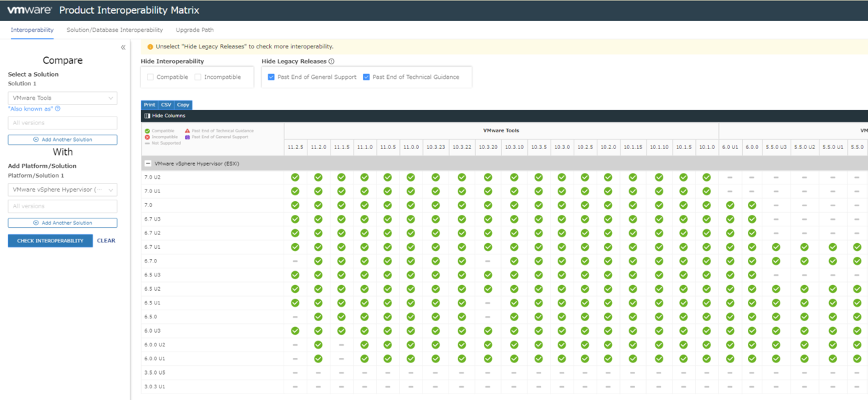
Task: Click the CHECK INTEROPERABILITY button
Action: click(50, 240)
